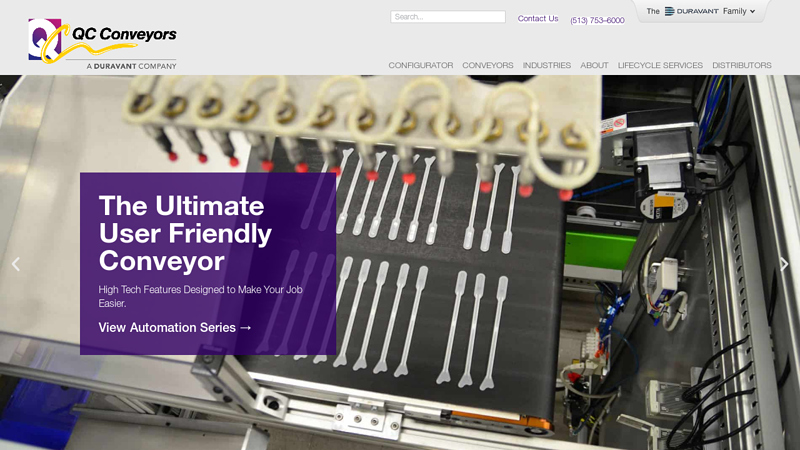The width and height of the screenshot is (800, 450).
Task: Click the QC Conveyors logo
Action: click(x=103, y=44)
